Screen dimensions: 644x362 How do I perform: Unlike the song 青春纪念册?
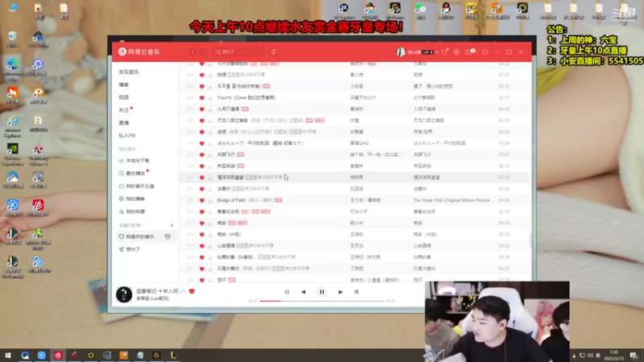202,212
